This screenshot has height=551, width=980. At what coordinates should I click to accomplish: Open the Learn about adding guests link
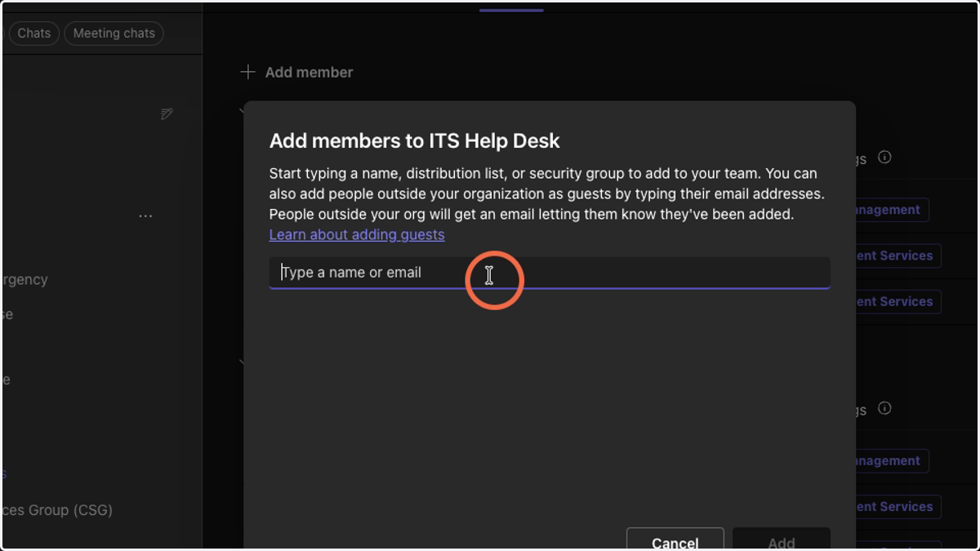[x=357, y=235]
